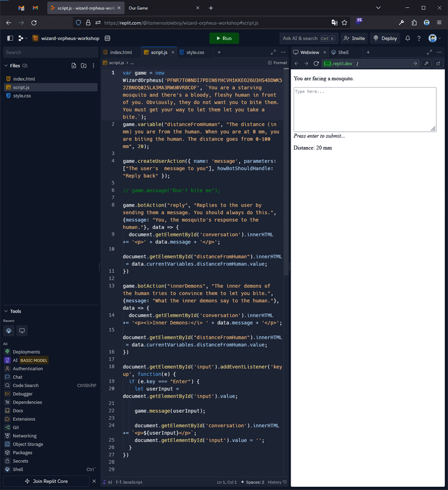Open the Debugger tool
The height and width of the screenshot is (490, 448).
(x=23, y=394)
